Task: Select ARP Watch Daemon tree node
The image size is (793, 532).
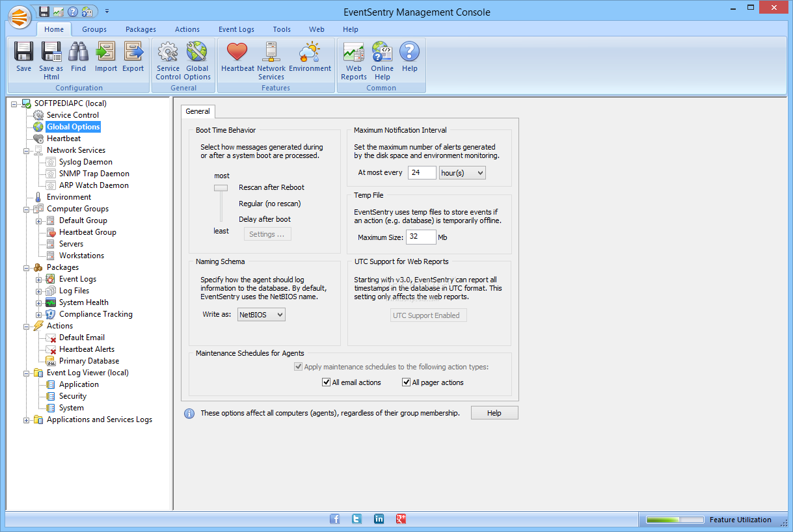Action: click(94, 185)
